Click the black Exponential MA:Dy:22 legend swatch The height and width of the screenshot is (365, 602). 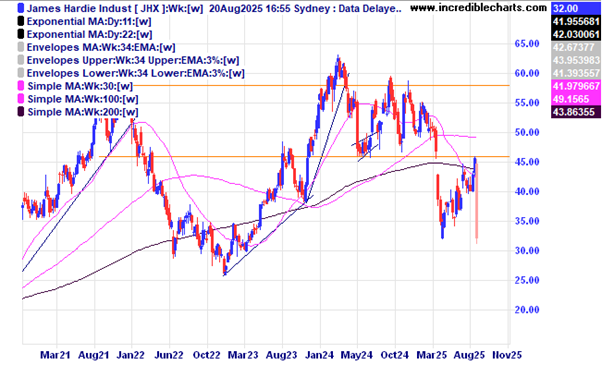click(20, 34)
